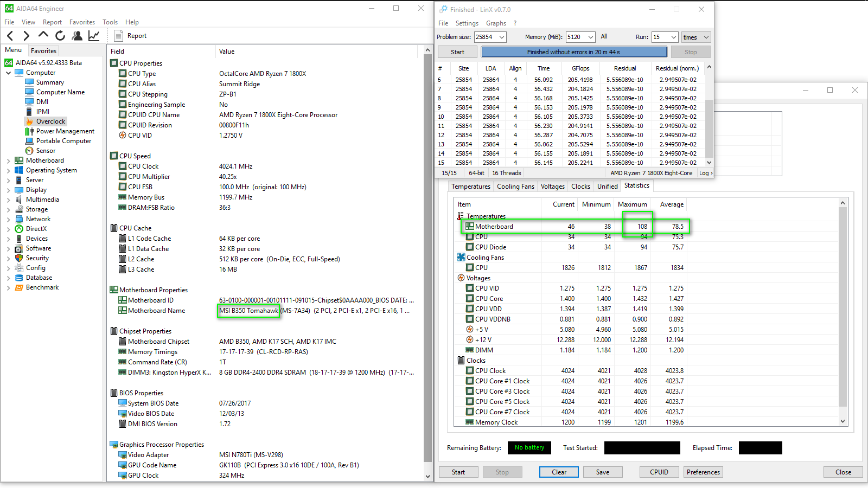
Task: Go up one level in AIDA64 toolbar
Action: (x=43, y=35)
